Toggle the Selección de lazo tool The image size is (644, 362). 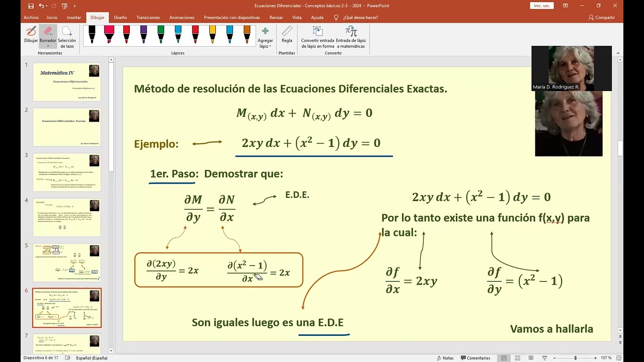67,37
